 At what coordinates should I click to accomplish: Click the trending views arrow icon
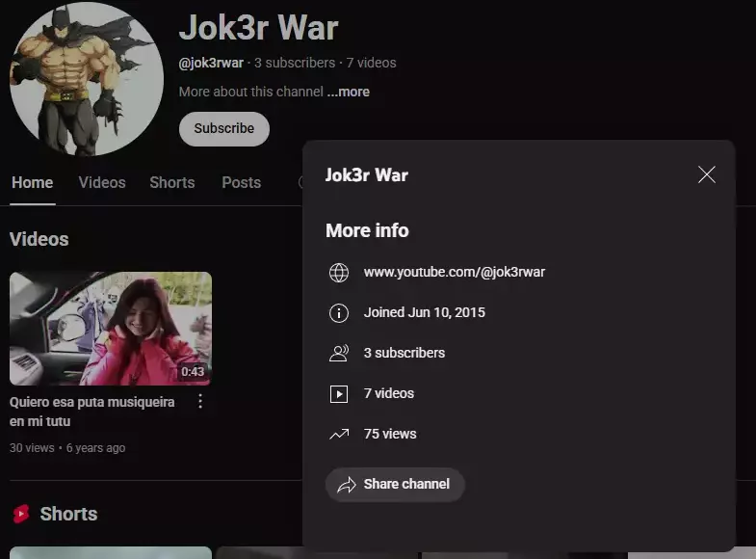[339, 434]
